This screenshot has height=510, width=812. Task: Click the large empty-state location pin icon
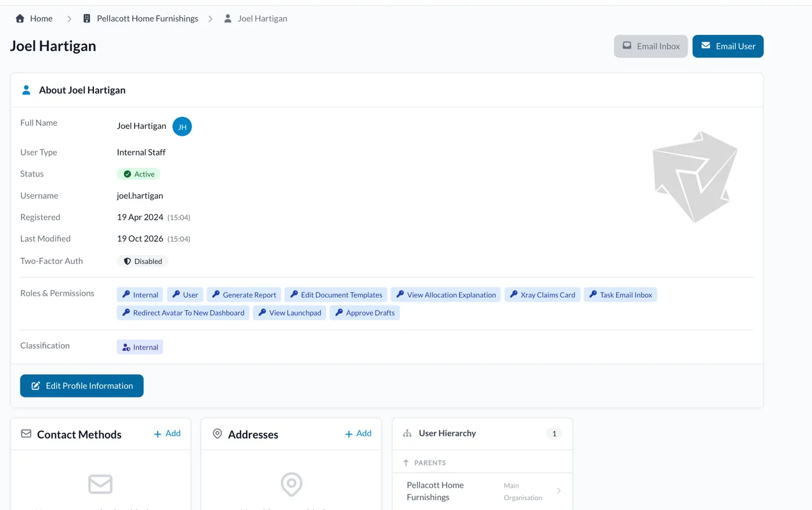point(292,484)
